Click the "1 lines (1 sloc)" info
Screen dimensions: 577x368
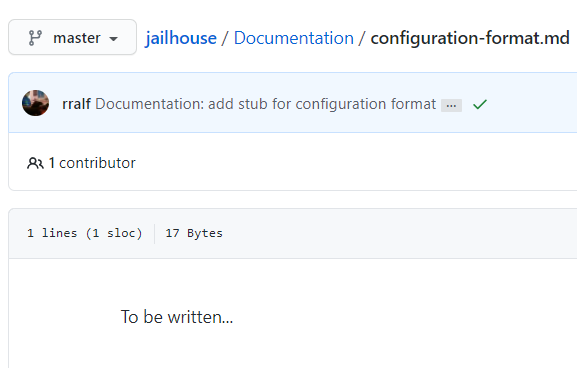click(84, 233)
